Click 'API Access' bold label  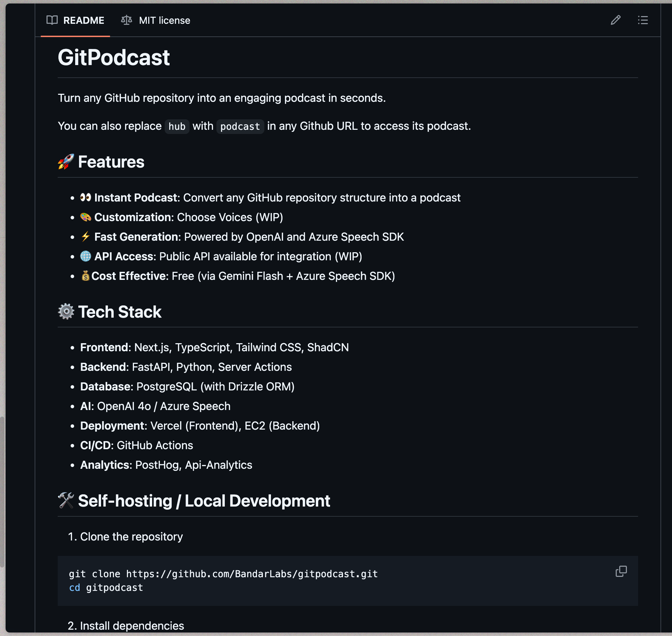[124, 256]
